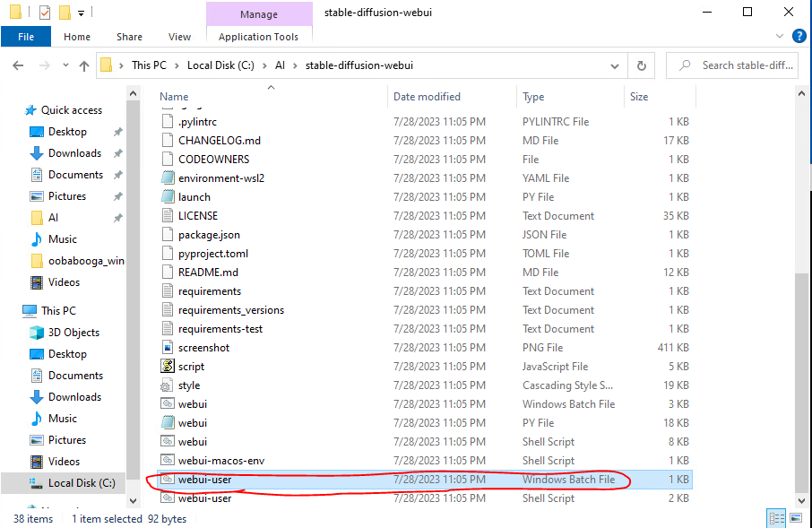Select the requirements_versions file name

pyautogui.click(x=231, y=310)
